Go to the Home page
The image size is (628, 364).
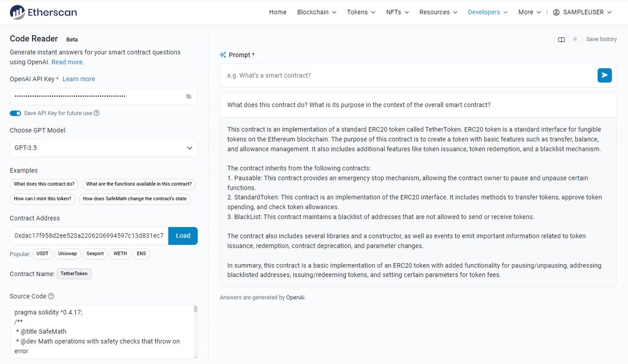(278, 12)
